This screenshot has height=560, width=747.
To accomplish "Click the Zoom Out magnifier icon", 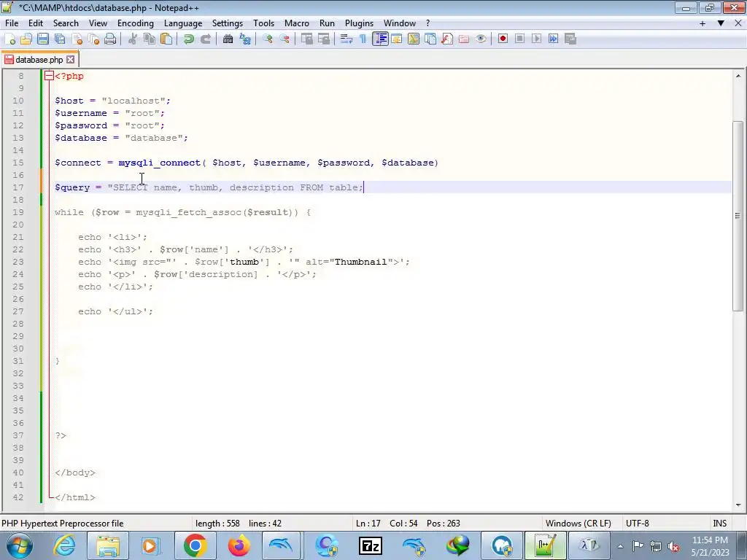I will point(285,39).
